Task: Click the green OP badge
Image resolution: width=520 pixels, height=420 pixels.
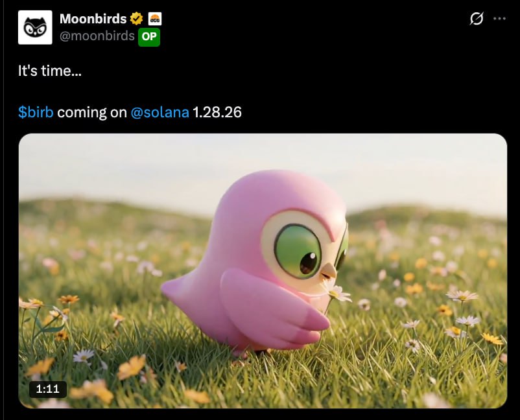Action: pos(149,37)
